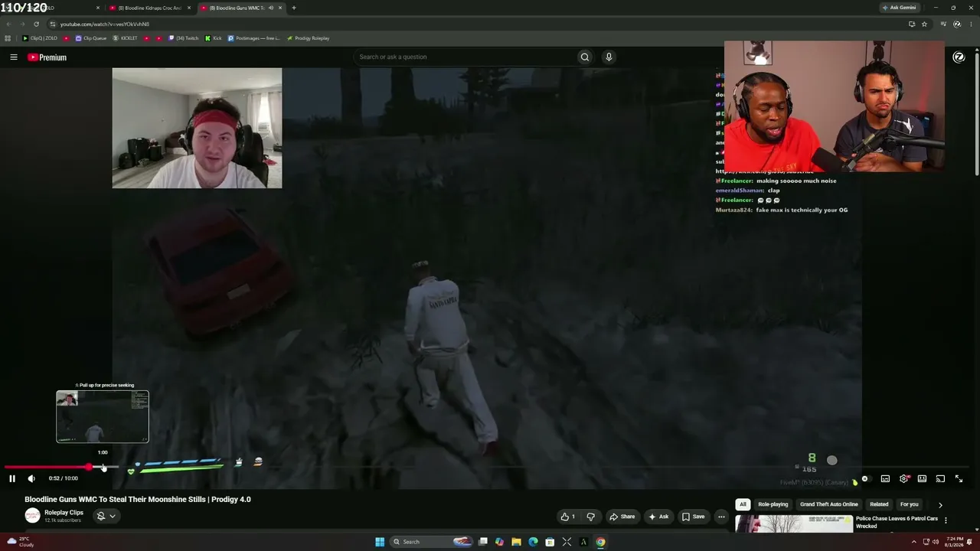Open notification bell dropdown for Roleplay Clips

coord(106,517)
